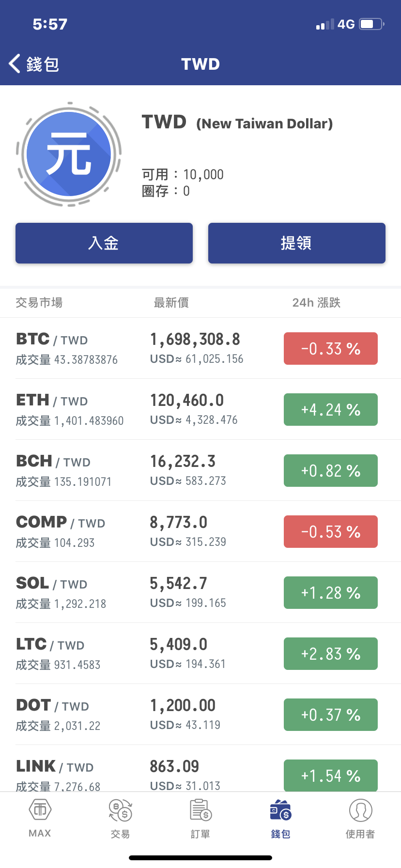Tap the back chevron to return to the wallet
401x868 pixels.
(15, 63)
